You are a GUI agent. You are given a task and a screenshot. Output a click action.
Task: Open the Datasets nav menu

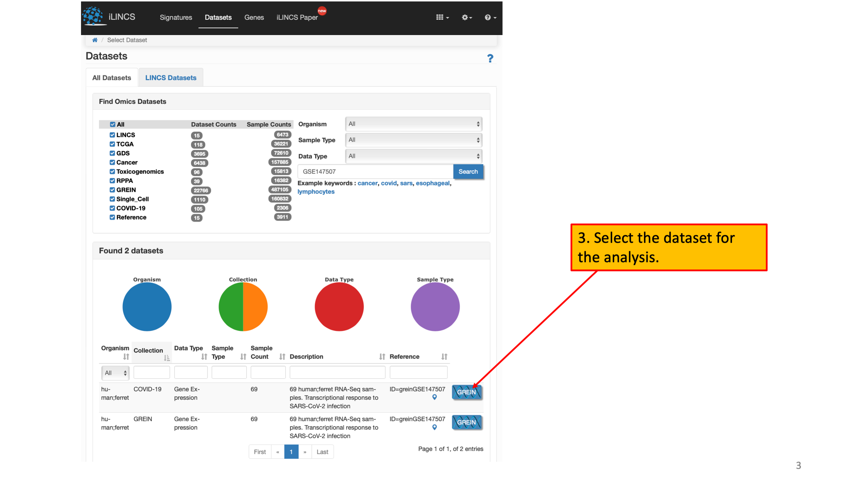(218, 18)
